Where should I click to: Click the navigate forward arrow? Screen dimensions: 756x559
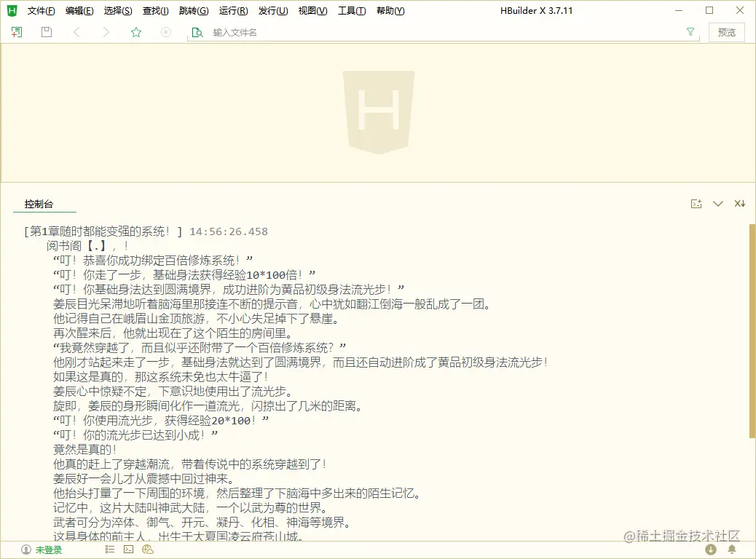click(106, 32)
